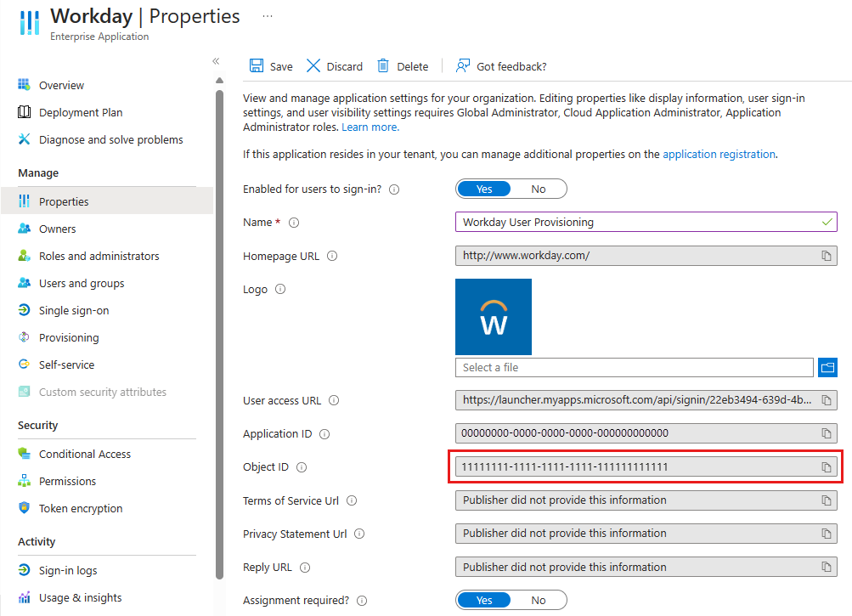Discard unsaved property changes
Viewport: 852px width, 616px height.
pyautogui.click(x=335, y=65)
